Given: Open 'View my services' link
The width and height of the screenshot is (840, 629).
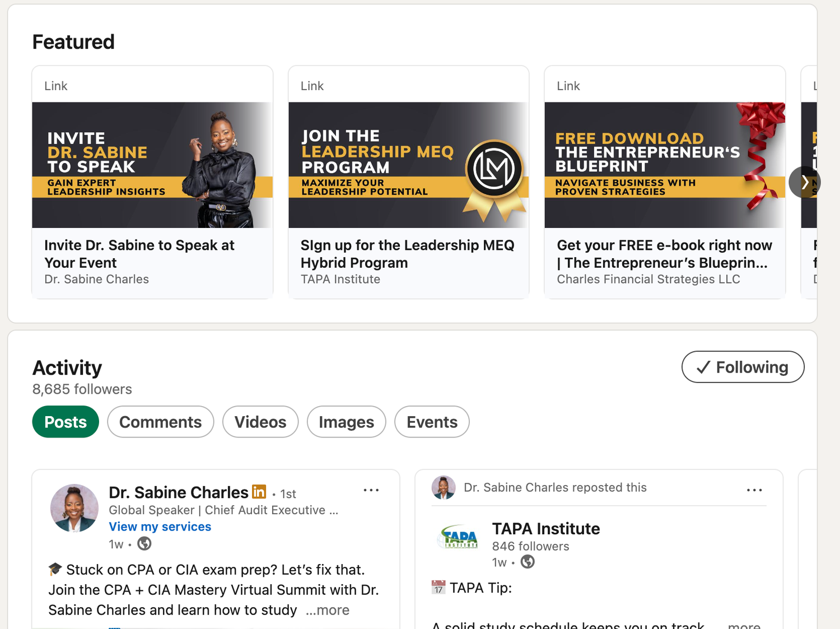Looking at the screenshot, I should click(x=160, y=527).
